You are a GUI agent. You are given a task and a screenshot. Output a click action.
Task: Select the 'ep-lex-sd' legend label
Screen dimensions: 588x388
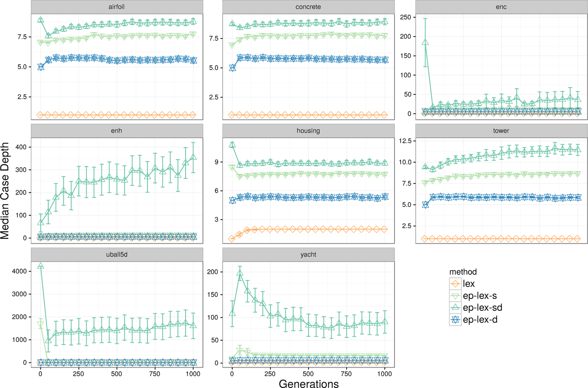click(482, 308)
